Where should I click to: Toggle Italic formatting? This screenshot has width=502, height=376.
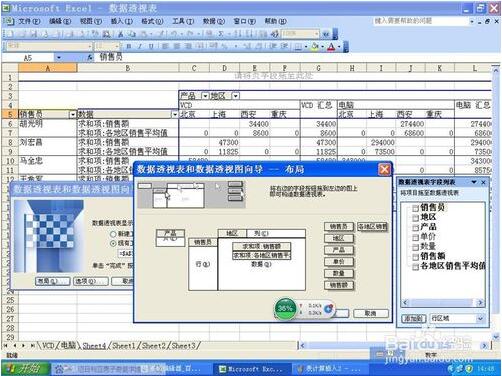coord(140,46)
